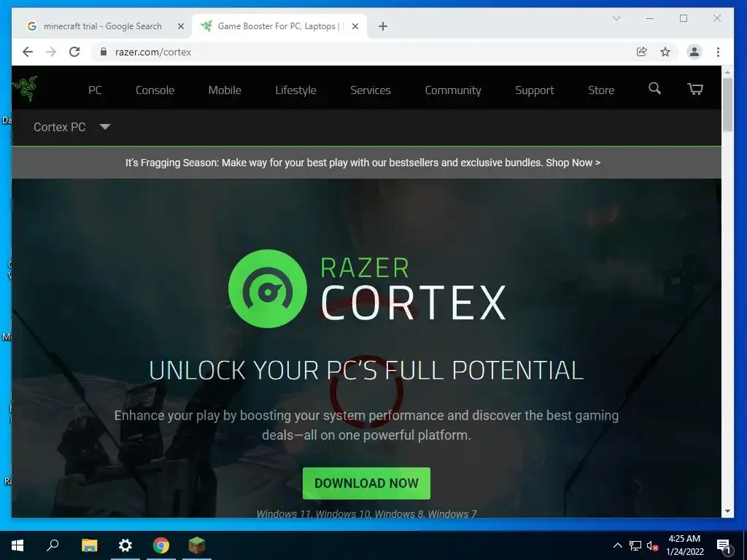This screenshot has width=747, height=560.
Task: Switch to the minecraft trial Google Search tab
Action: (x=102, y=26)
